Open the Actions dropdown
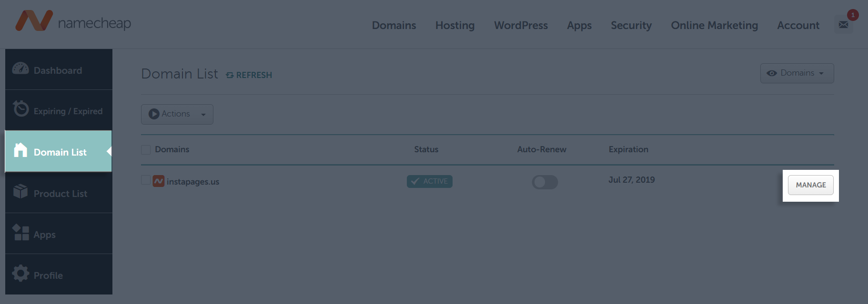This screenshot has width=868, height=304. 177,114
